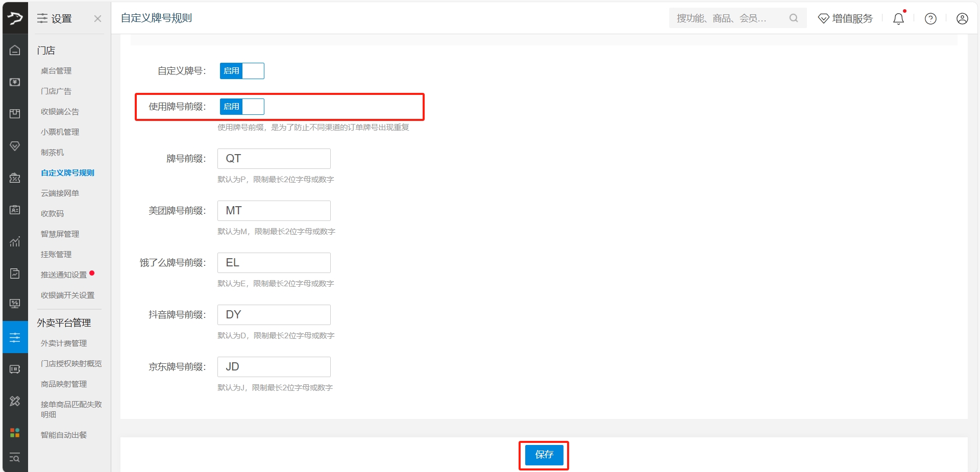The width and height of the screenshot is (980, 472).
Task: Open 挂账管理 menu item
Action: point(56,255)
